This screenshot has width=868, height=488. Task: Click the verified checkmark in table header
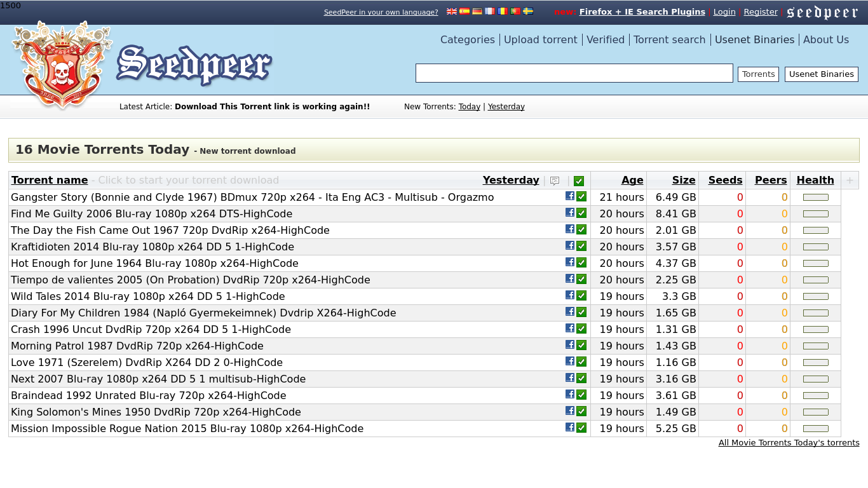tap(579, 180)
